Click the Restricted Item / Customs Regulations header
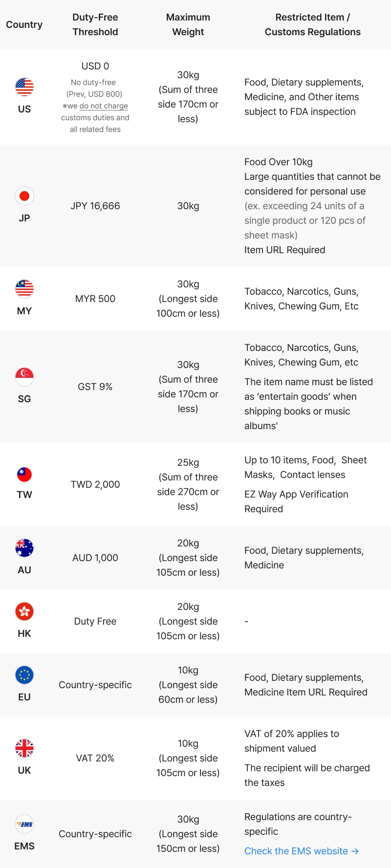Viewport: 391px width, 868px height. tap(313, 24)
